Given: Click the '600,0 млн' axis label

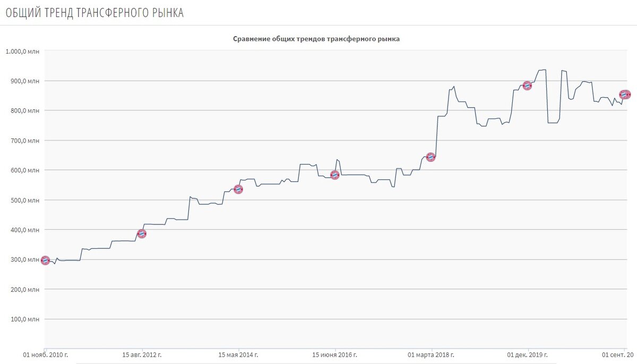Looking at the screenshot, I should point(25,170).
